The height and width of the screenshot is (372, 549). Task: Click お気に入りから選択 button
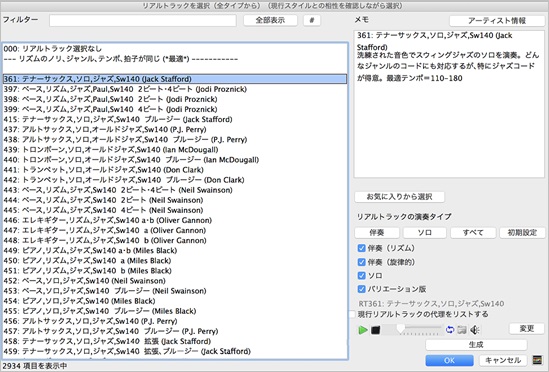[x=399, y=197]
